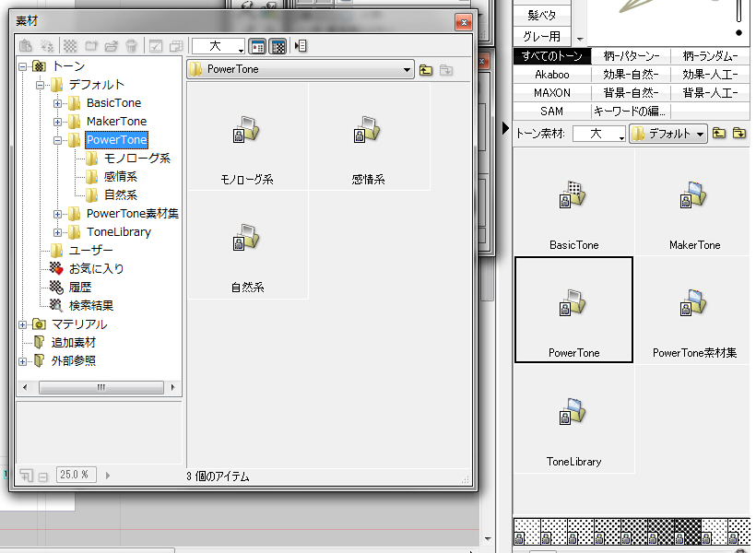Collapse the PowerTone tree node
This screenshot has height=553, width=756.
tap(57, 140)
